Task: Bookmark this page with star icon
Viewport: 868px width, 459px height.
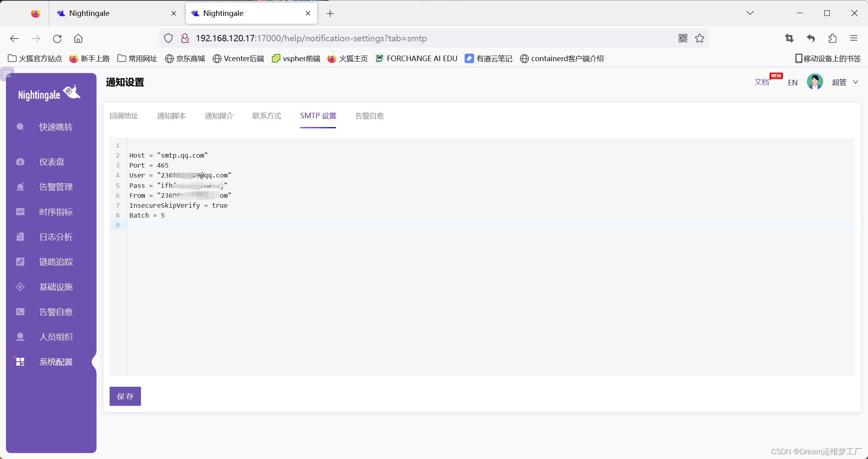Action: click(x=700, y=38)
